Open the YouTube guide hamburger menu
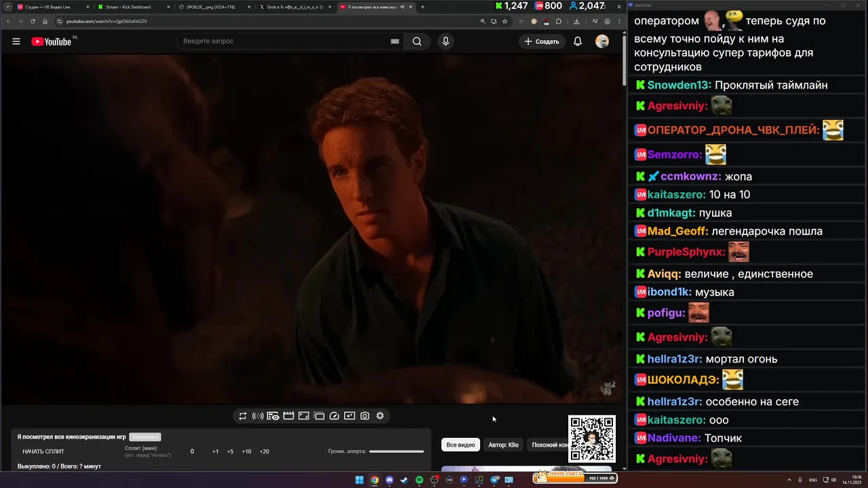 pyautogui.click(x=16, y=41)
